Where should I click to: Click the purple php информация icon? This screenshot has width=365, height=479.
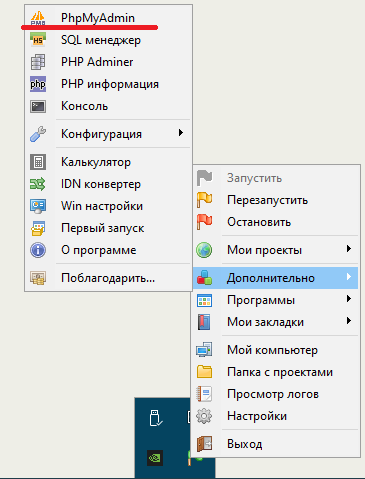pos(38,84)
